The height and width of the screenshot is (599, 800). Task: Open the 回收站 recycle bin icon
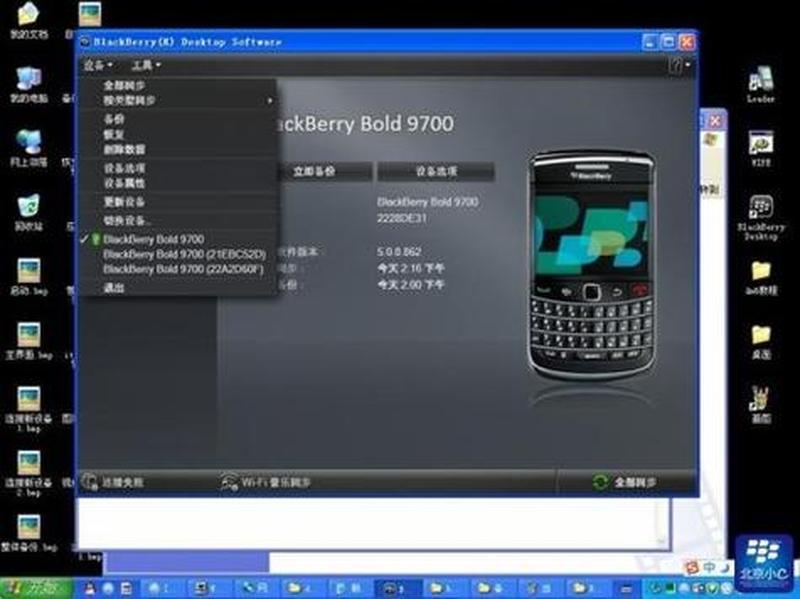pyautogui.click(x=29, y=212)
